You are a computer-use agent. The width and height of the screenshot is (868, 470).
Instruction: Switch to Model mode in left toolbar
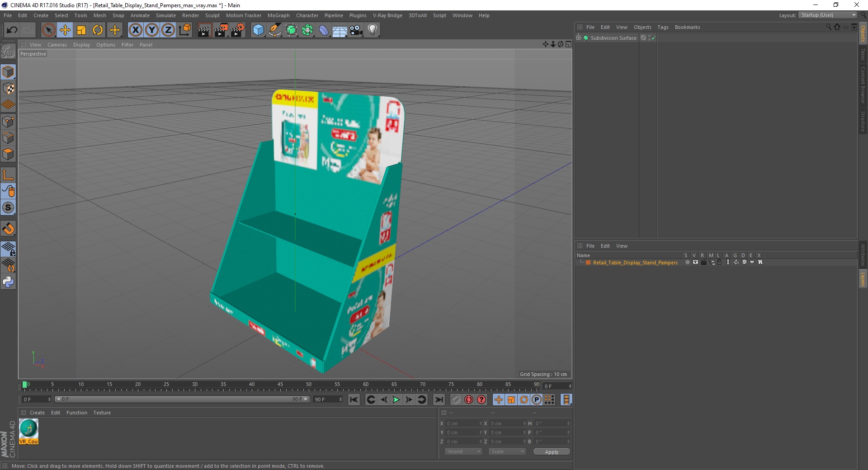point(8,72)
